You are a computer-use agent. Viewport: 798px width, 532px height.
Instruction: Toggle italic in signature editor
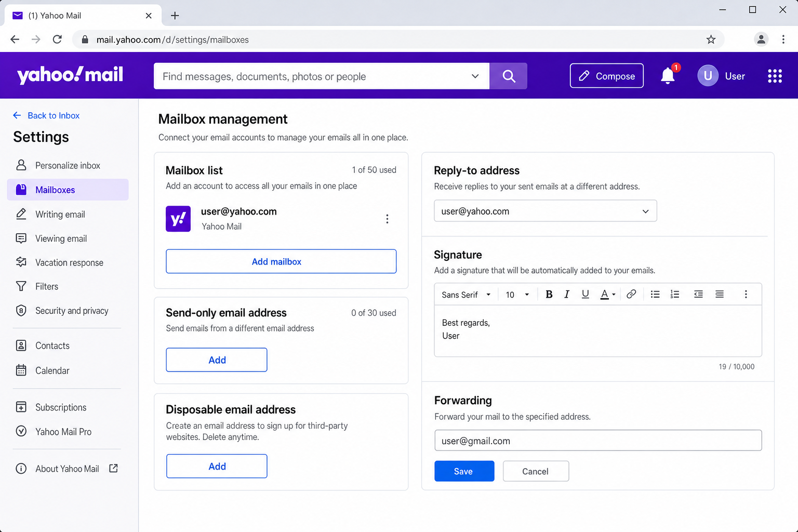tap(567, 295)
